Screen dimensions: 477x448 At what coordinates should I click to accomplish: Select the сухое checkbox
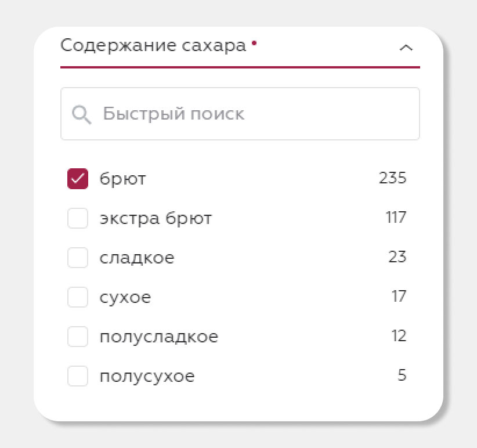click(x=77, y=297)
